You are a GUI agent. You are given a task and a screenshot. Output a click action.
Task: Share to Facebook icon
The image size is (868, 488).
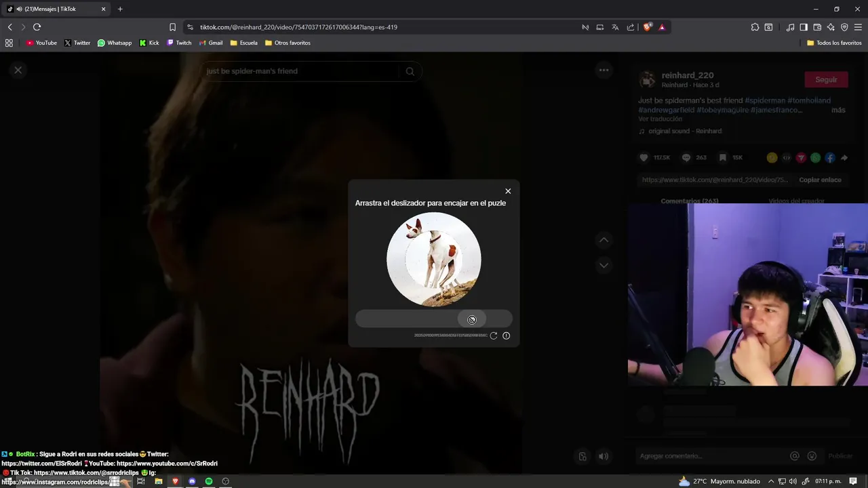(x=830, y=158)
